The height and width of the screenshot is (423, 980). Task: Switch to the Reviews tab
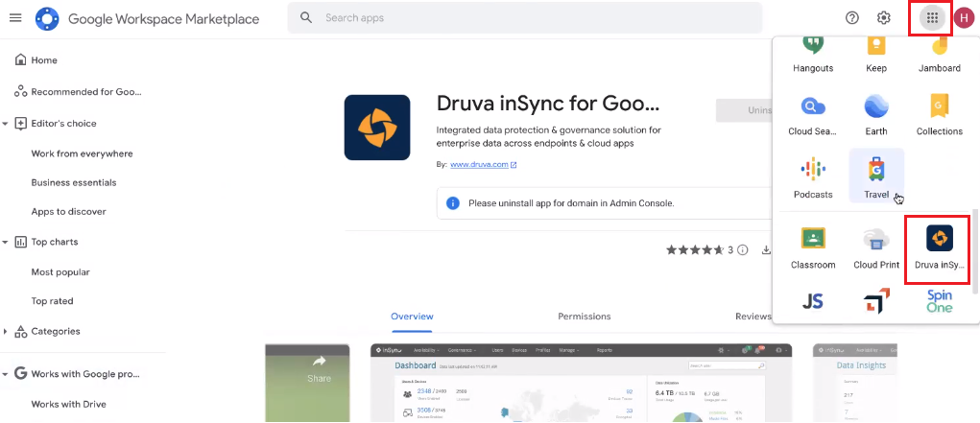(753, 317)
